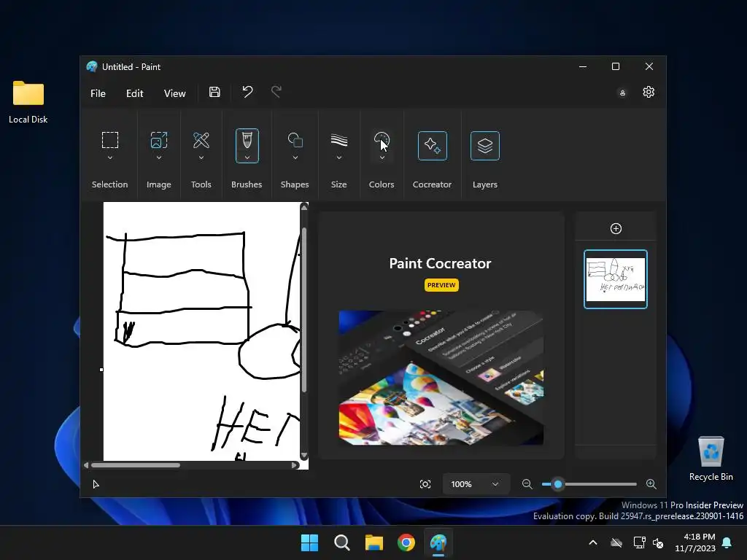Screen dimensions: 747x560
Task: Click the scroll down arrow of canvas
Action: (x=304, y=456)
